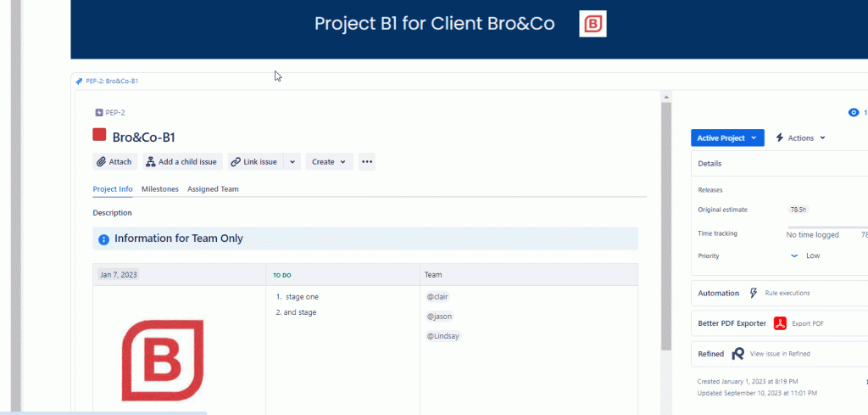The width and height of the screenshot is (868, 415).
Task: Click the 78.5h original estimate value
Action: tap(798, 210)
